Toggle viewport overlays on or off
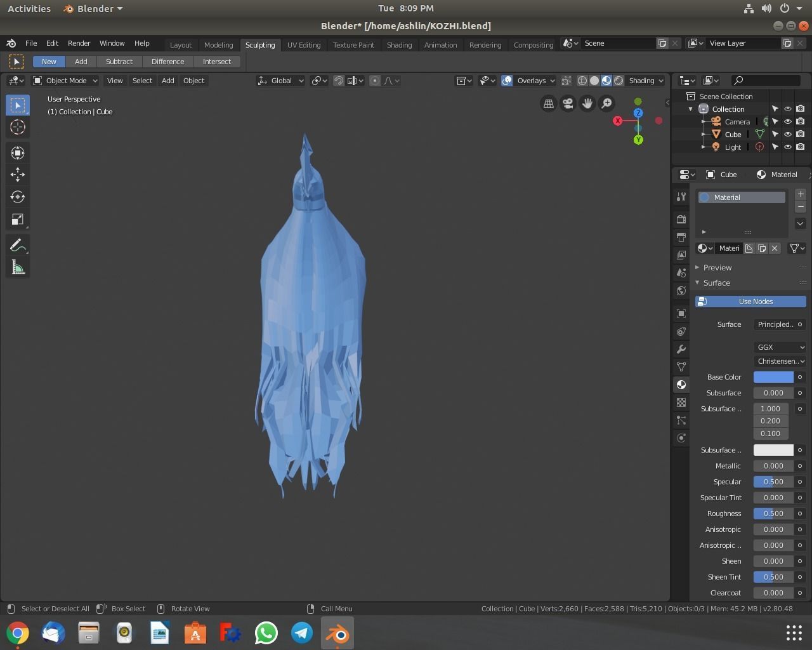Screen dimensions: 812x650 [x=507, y=81]
